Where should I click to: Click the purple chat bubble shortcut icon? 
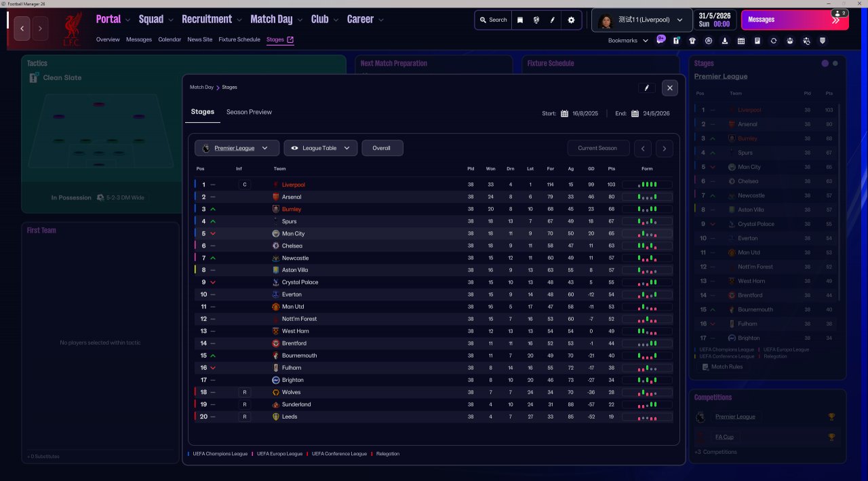click(661, 40)
